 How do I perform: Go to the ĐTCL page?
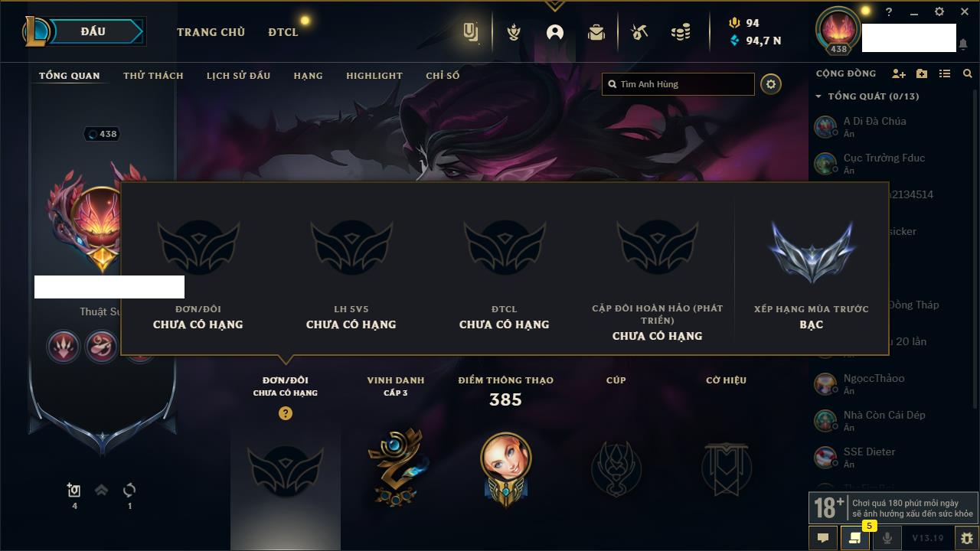[x=283, y=32]
